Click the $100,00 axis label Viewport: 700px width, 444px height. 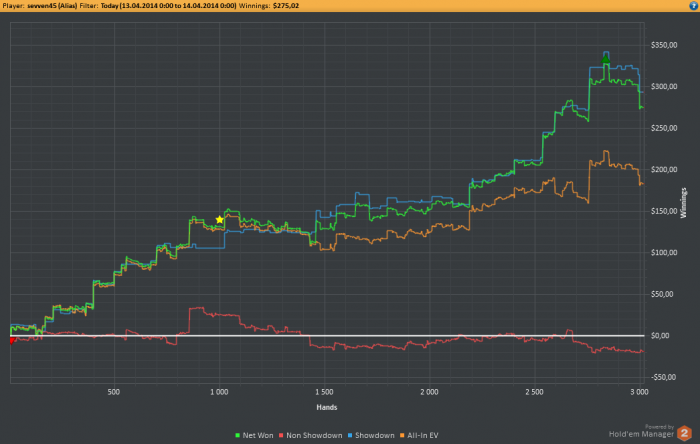664,253
